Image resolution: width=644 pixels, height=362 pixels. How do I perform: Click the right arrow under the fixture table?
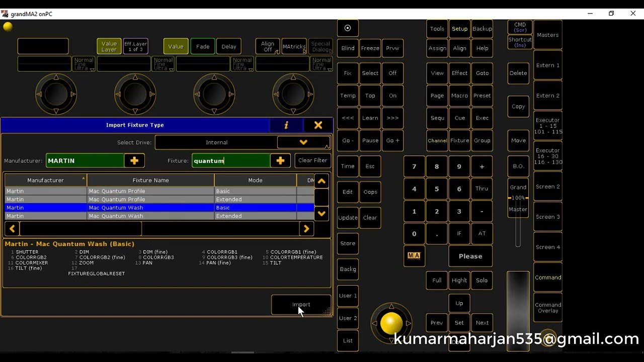pyautogui.click(x=306, y=229)
